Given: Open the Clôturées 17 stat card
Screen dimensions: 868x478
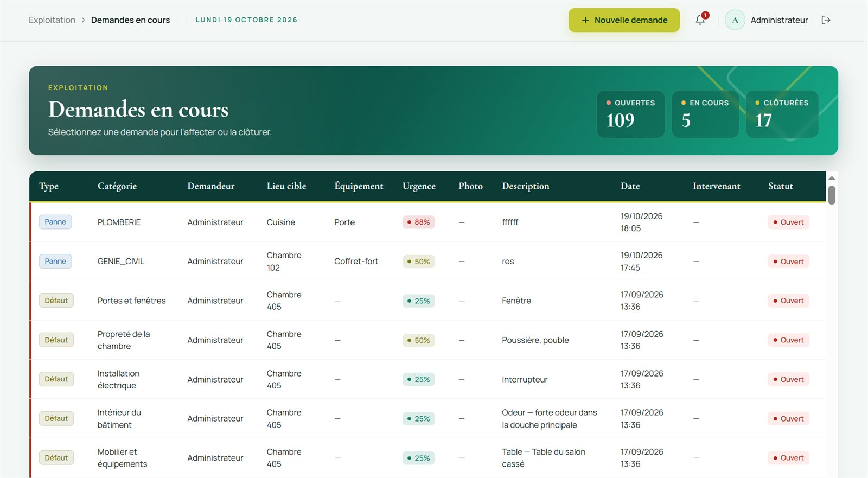Looking at the screenshot, I should coord(782,114).
